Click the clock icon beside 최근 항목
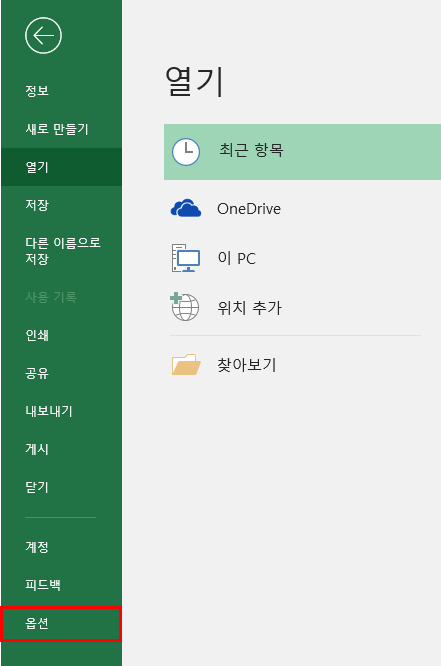The image size is (441, 666). point(186,152)
